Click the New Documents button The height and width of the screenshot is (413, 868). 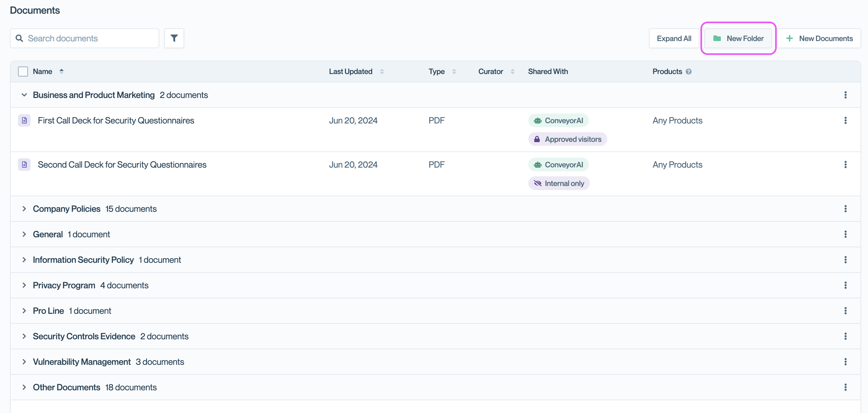click(x=819, y=38)
